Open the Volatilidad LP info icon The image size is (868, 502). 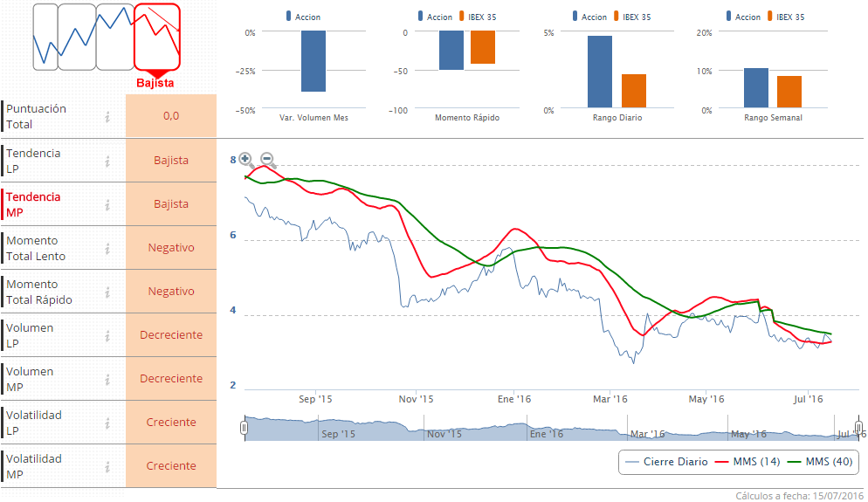(107, 423)
